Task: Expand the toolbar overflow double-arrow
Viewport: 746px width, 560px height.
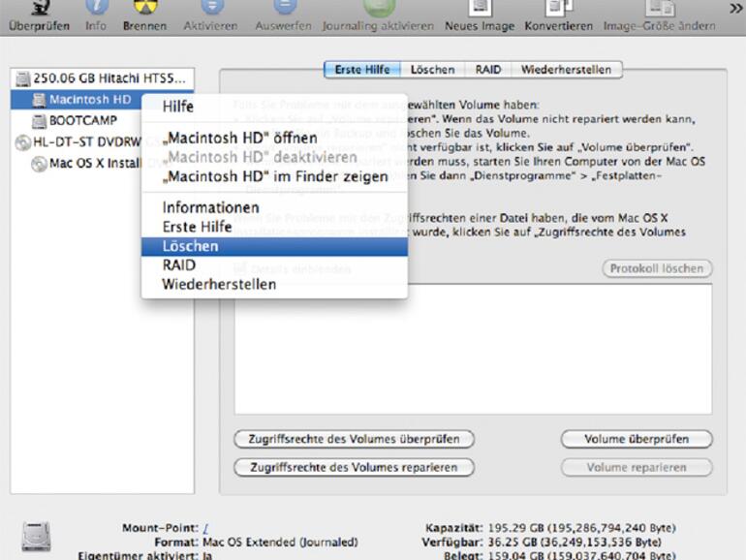Action: point(736,8)
